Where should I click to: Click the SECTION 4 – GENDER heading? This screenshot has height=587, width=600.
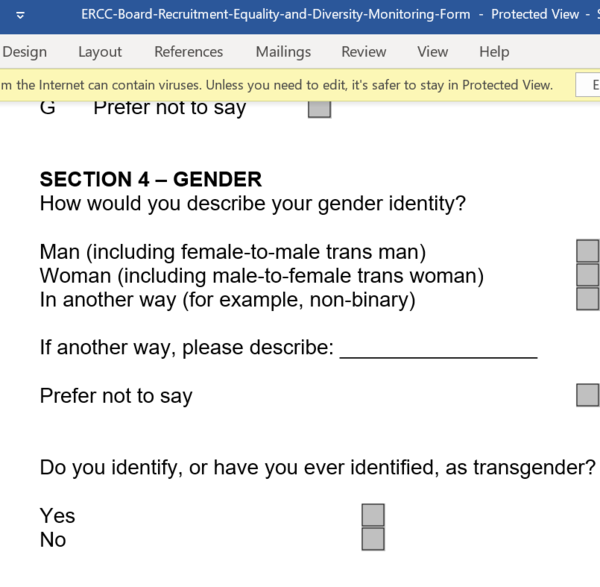tap(150, 180)
